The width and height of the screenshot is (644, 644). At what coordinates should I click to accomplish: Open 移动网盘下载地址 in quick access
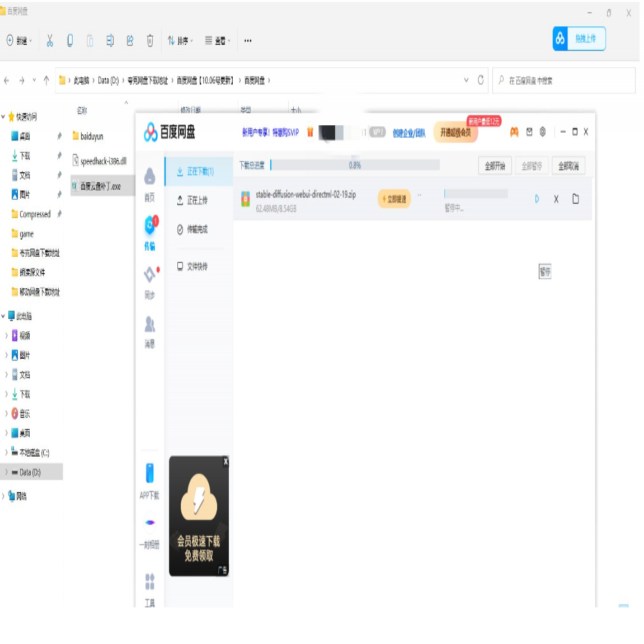coord(36,292)
